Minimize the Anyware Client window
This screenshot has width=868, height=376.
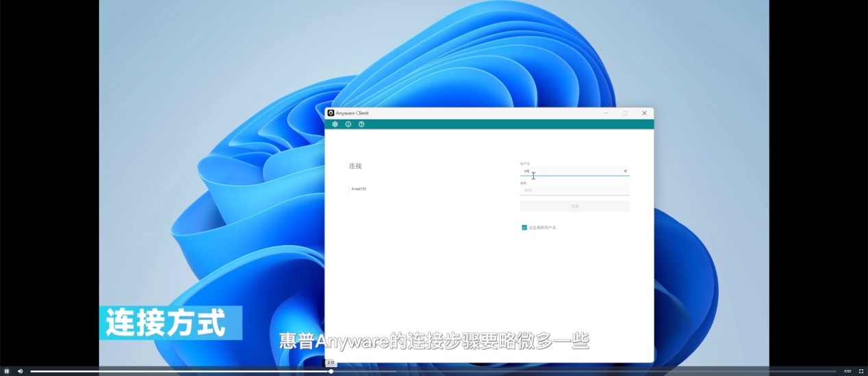tap(606, 113)
